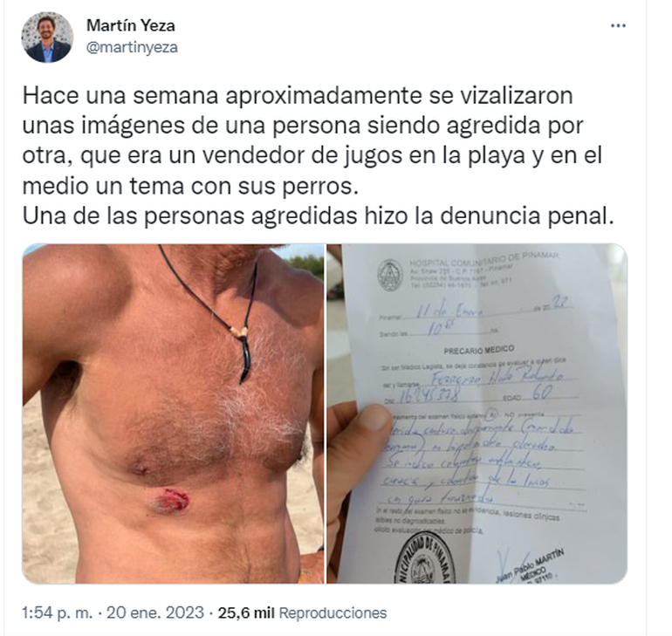Click the red bite wound in the photo
The height and width of the screenshot is (636, 672).
click(173, 500)
